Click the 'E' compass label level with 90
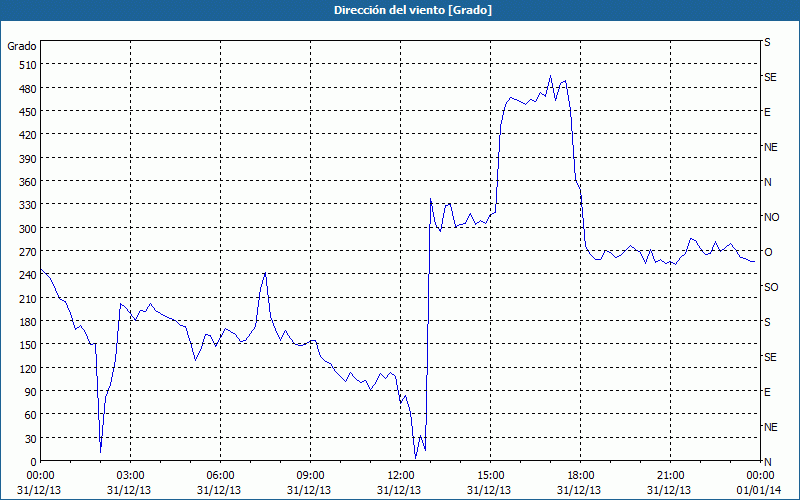This screenshot has width=800, height=500. pos(767,392)
